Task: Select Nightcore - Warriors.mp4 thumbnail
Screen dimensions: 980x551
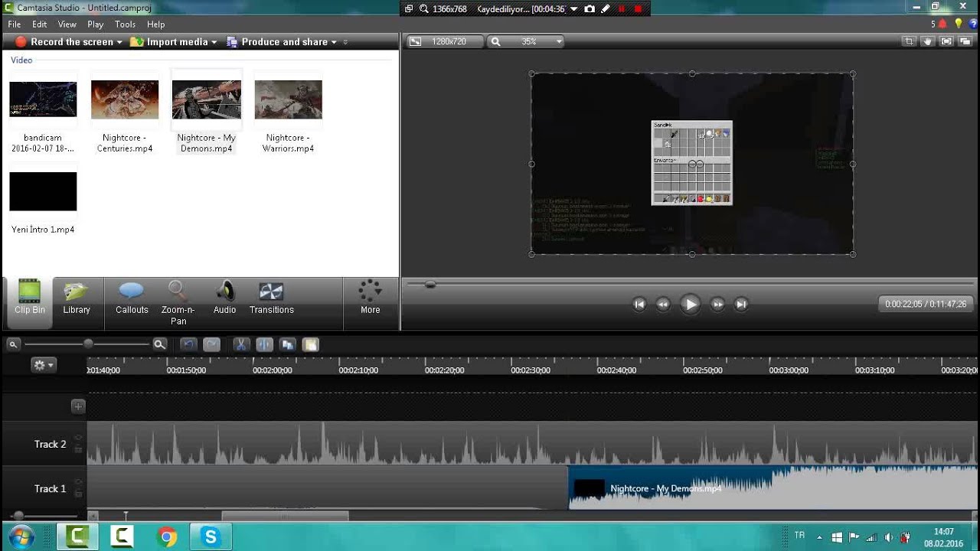Action: [288, 99]
